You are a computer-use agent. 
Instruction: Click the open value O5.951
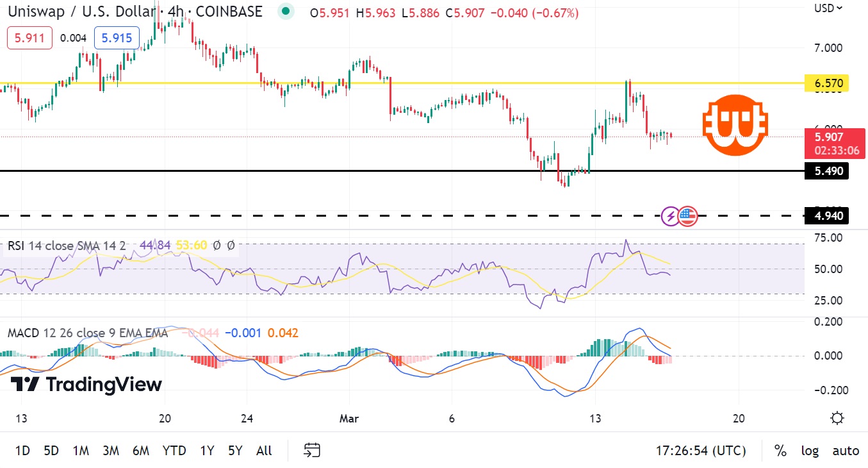[x=329, y=13]
